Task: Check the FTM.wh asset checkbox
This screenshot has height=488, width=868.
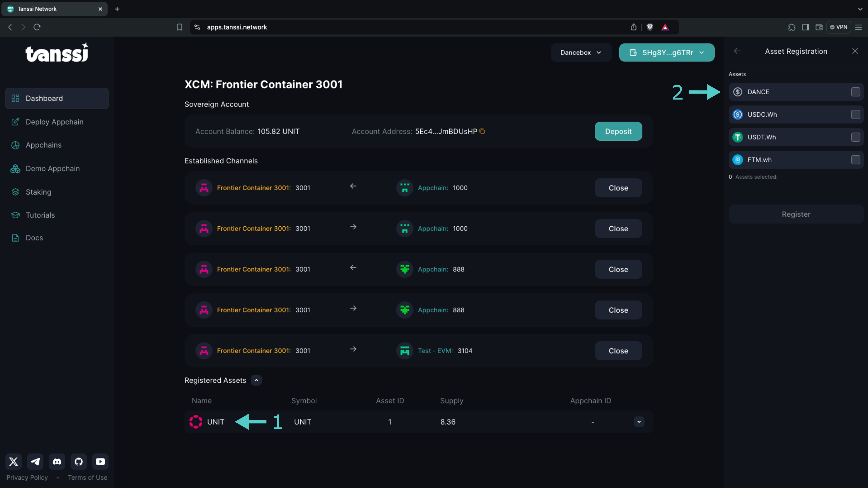Action: tap(855, 160)
